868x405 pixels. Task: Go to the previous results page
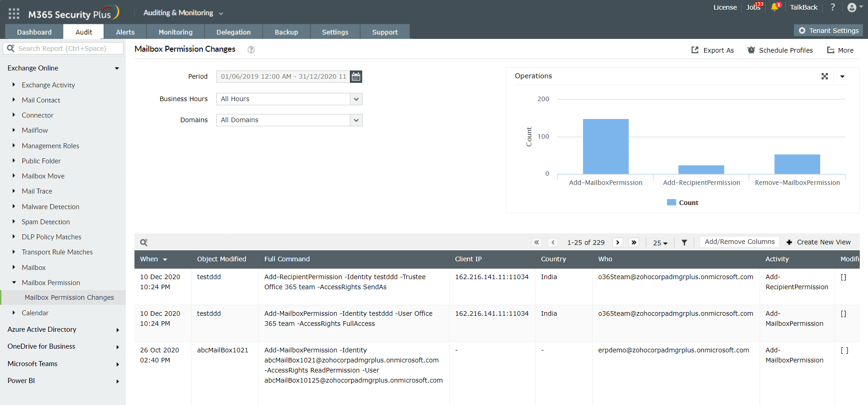click(x=553, y=243)
